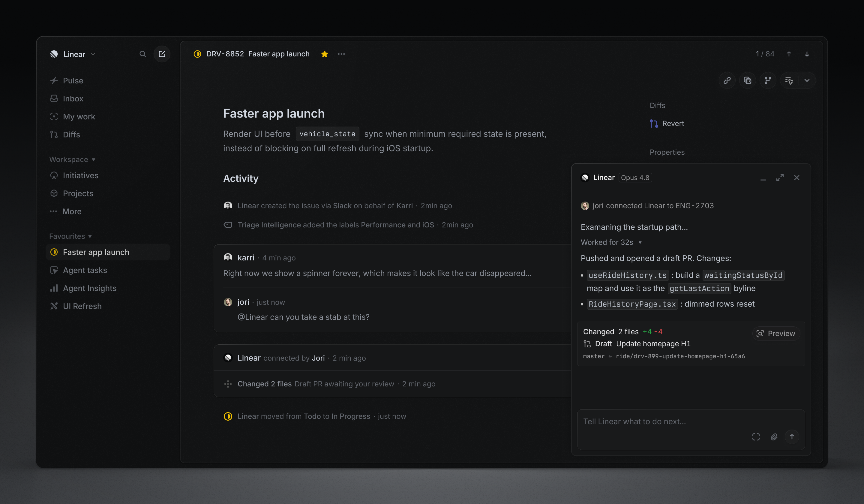
Task: Click the vehicle_state code chip
Action: tap(327, 134)
